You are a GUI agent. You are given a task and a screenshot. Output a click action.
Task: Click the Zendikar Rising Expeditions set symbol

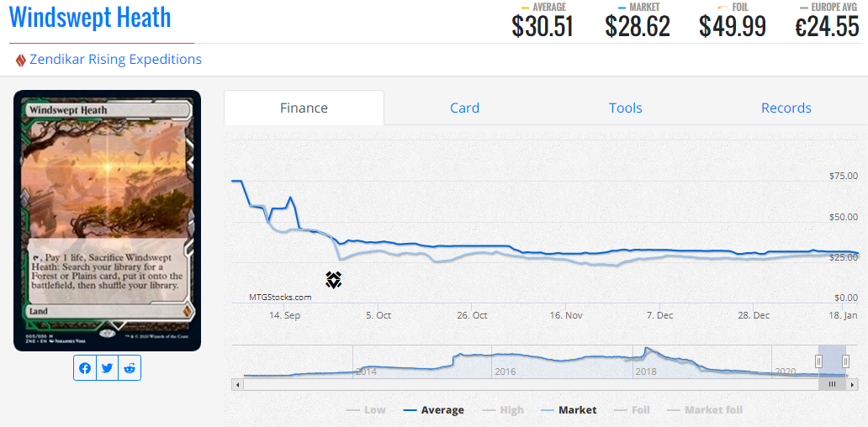pyautogui.click(x=21, y=60)
